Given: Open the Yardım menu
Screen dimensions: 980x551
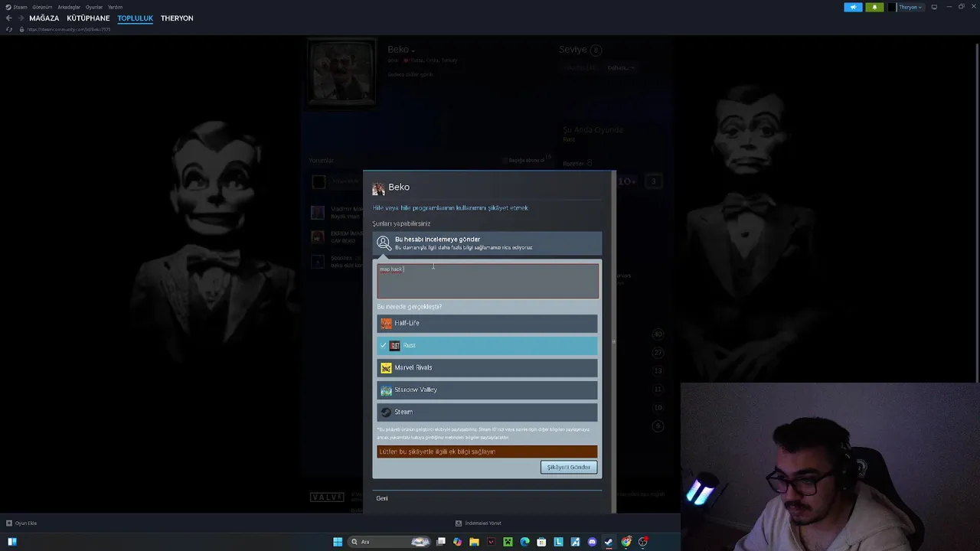Looking at the screenshot, I should 115,7.
